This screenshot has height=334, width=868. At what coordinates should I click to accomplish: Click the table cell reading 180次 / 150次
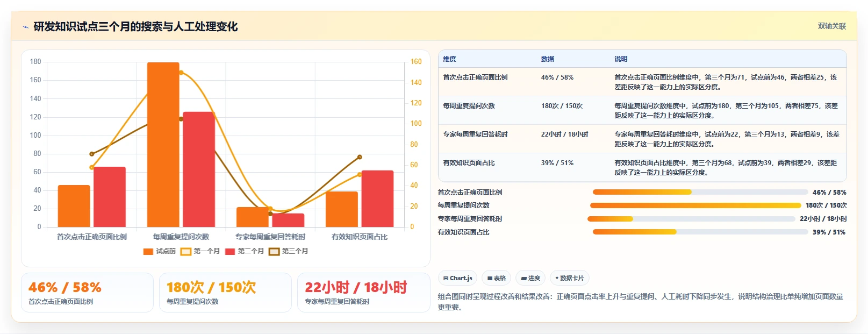coord(562,106)
